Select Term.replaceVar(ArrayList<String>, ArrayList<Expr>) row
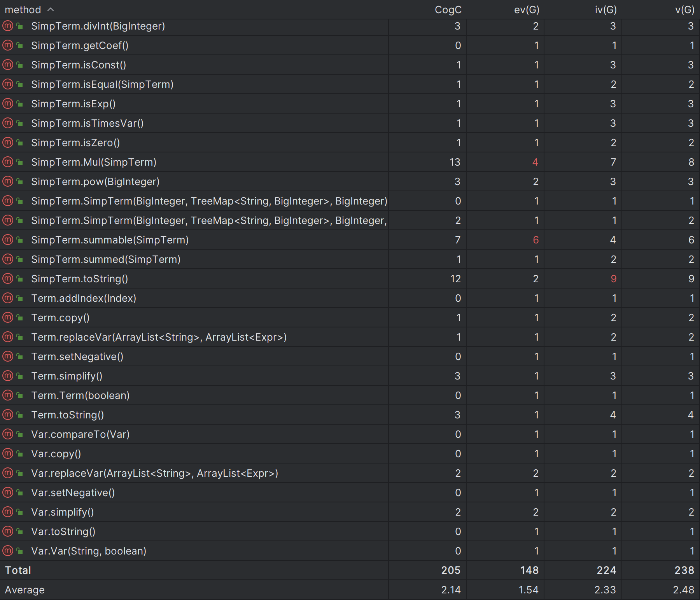The width and height of the screenshot is (700, 600). 350,337
